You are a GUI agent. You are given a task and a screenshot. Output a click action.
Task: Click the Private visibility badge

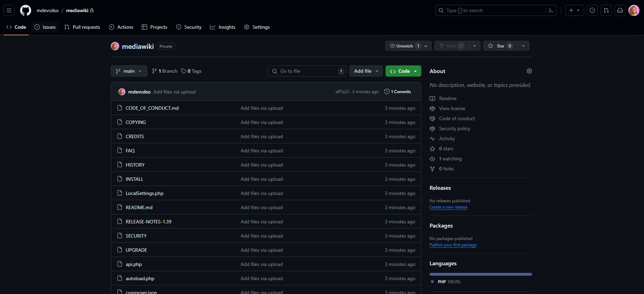pos(166,46)
